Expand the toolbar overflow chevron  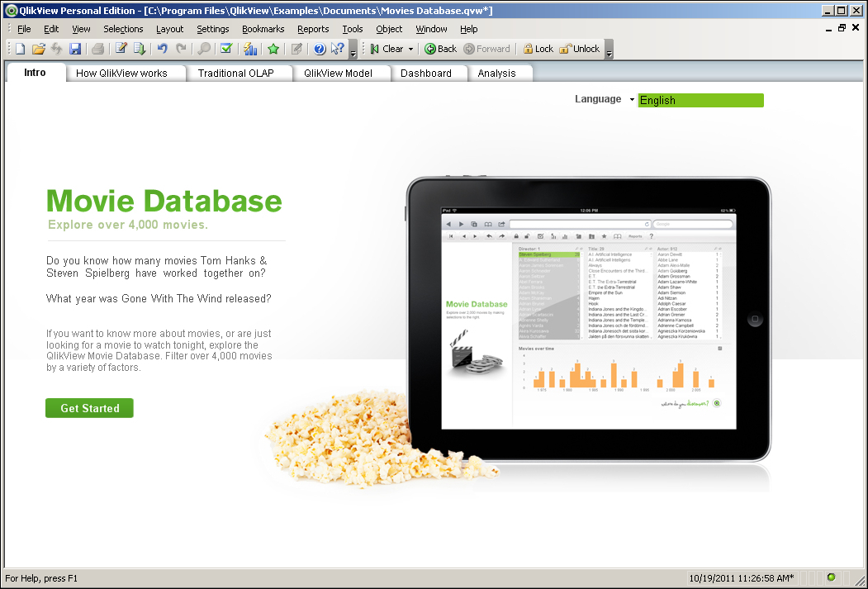click(x=353, y=51)
